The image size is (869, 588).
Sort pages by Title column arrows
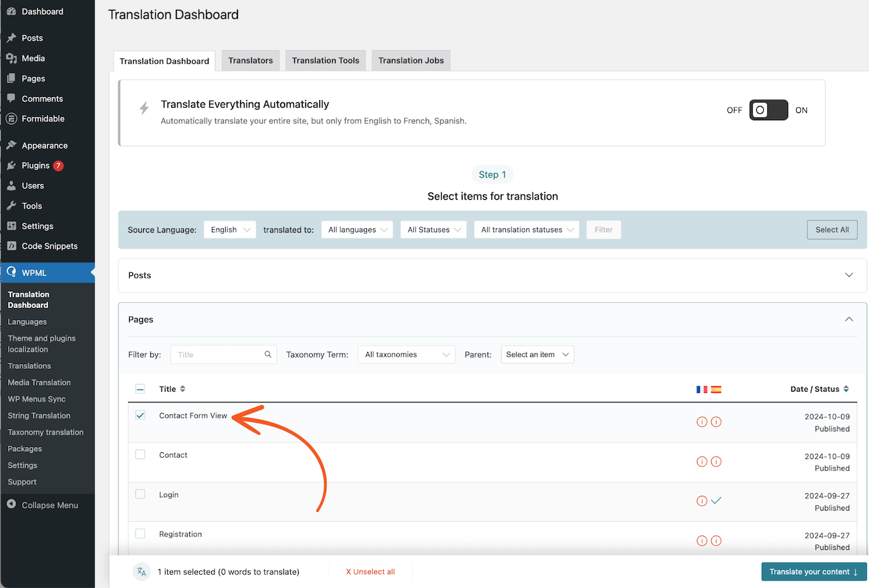pos(182,389)
